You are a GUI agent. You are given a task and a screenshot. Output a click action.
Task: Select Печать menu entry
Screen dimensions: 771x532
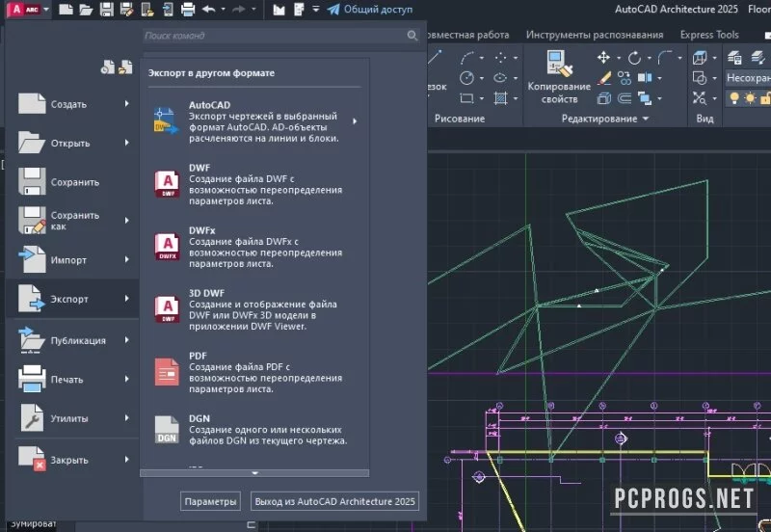pos(72,379)
